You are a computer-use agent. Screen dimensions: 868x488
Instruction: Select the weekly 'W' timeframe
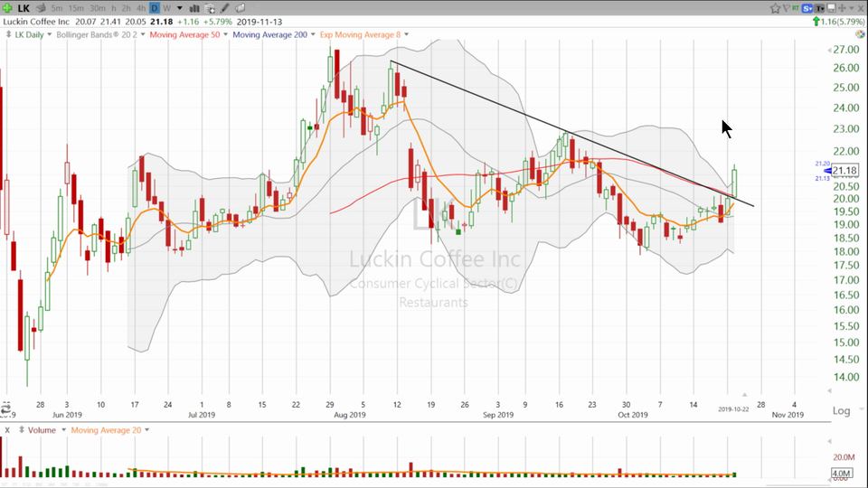[x=166, y=8]
